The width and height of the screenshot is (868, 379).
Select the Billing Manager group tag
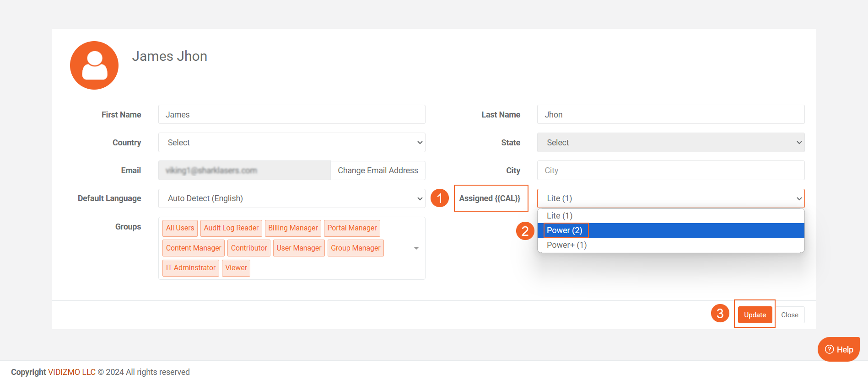click(x=293, y=228)
